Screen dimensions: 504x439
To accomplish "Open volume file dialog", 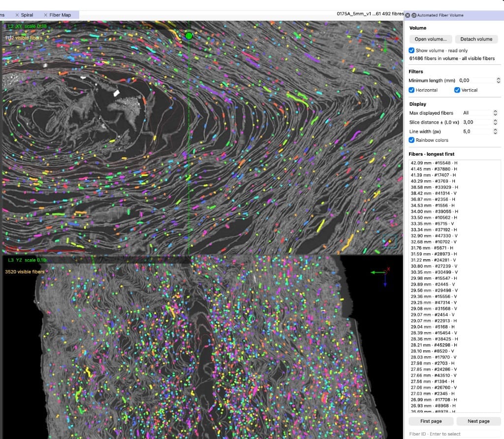I will (430, 39).
